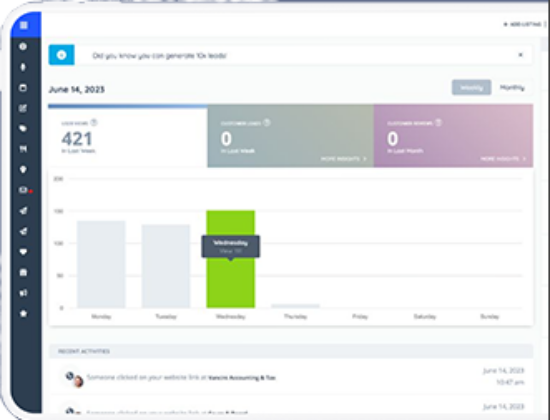This screenshot has width=550, height=420.
Task: Click the Add Listing button
Action: tap(524, 24)
